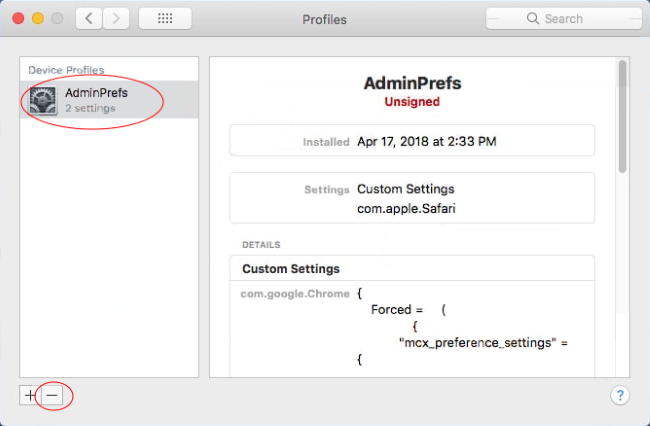Click the com.google.Chrome domain label
This screenshot has width=650, height=426.
coord(295,294)
